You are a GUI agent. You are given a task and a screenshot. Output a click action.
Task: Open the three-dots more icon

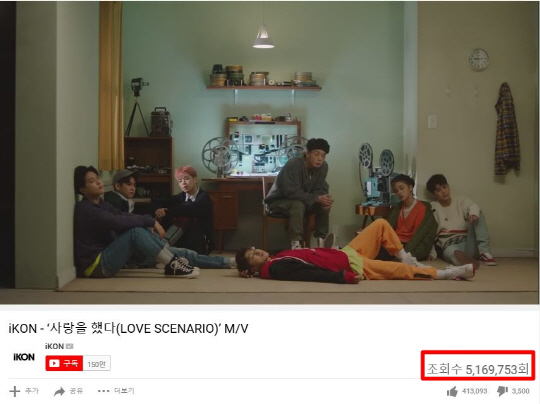point(103,391)
